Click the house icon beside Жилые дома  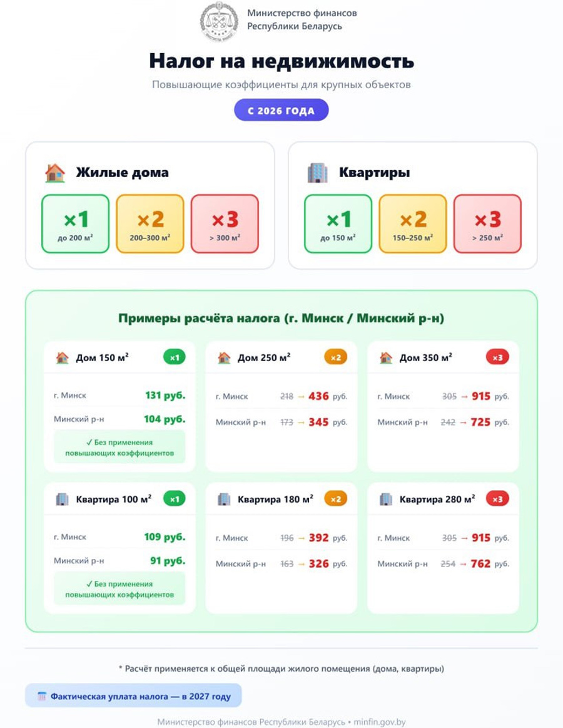55,172
